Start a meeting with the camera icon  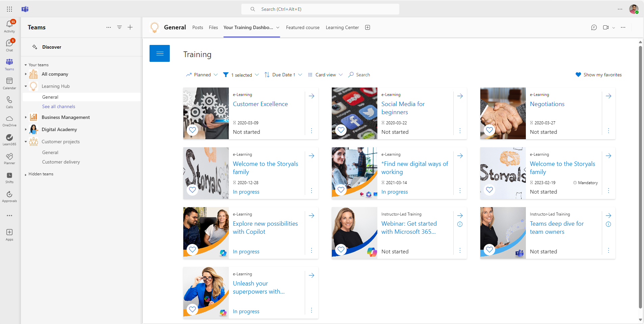(x=605, y=27)
